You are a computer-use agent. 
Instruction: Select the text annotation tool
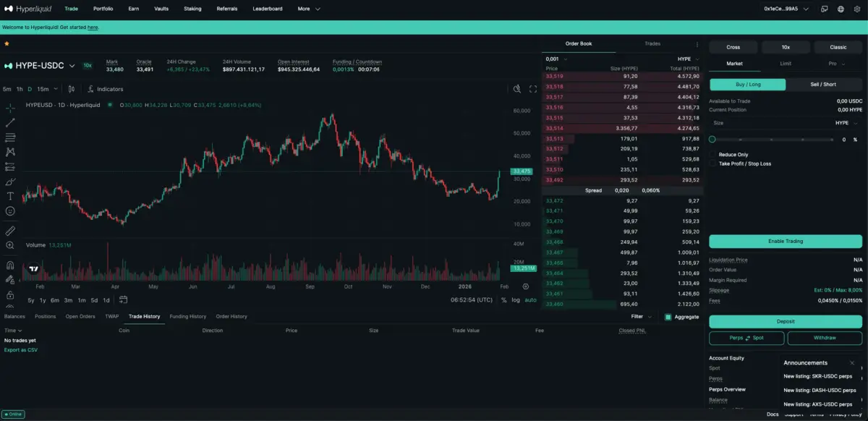coord(10,196)
